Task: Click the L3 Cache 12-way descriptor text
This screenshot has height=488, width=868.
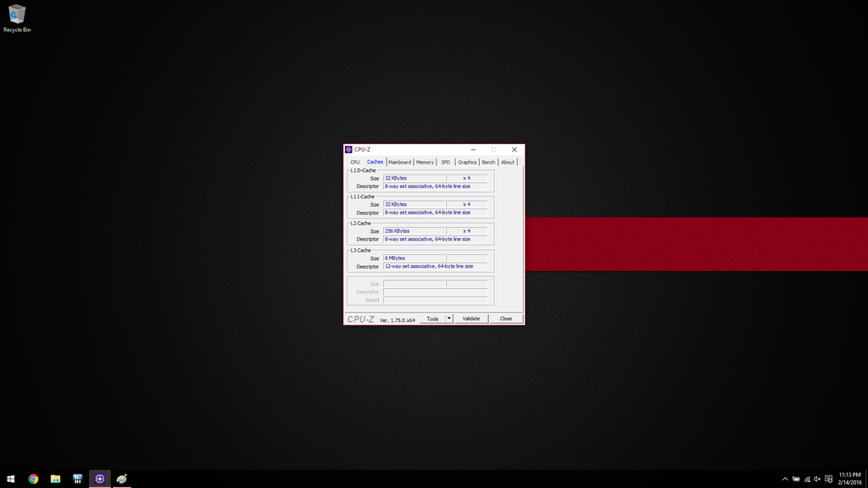Action: coord(429,266)
